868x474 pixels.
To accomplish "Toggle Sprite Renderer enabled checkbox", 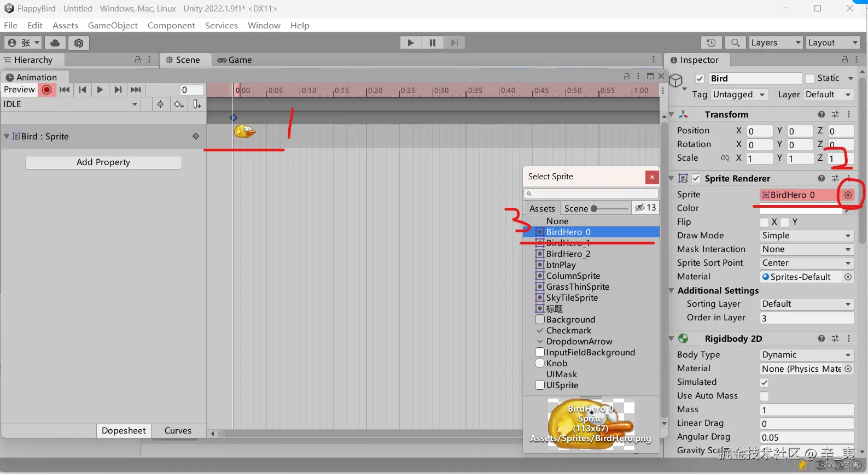I will (696, 178).
